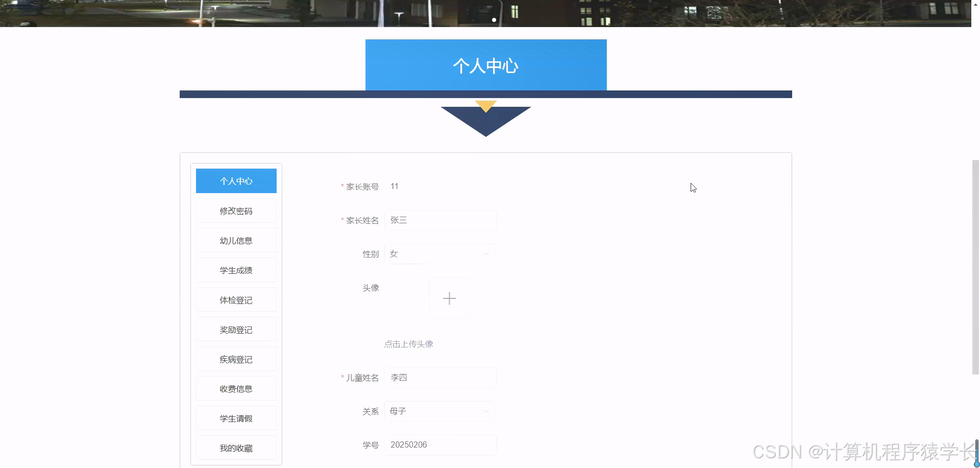Click the 儿童姓名 field label

[362, 378]
